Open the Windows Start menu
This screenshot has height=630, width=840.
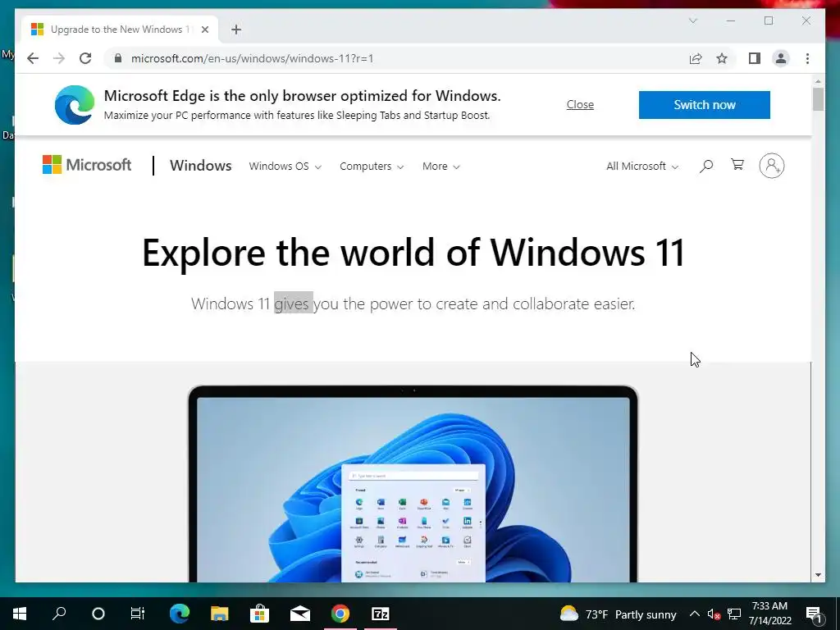click(20, 614)
